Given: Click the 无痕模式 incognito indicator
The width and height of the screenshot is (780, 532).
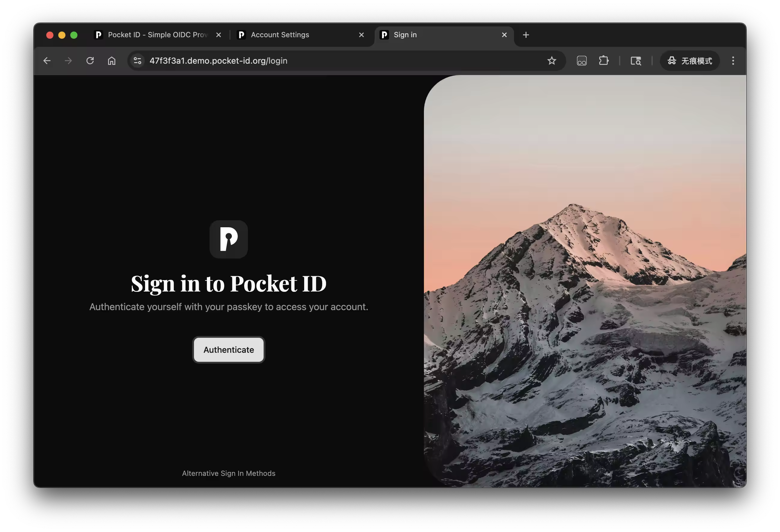Looking at the screenshot, I should [x=690, y=61].
